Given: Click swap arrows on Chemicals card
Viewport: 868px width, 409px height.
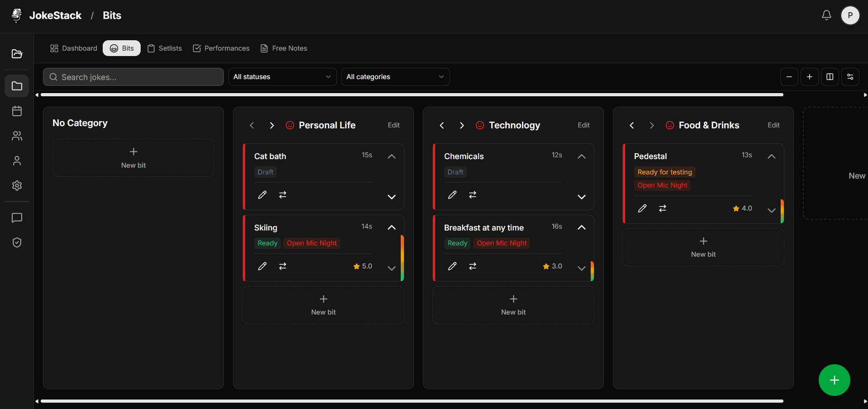Looking at the screenshot, I should [x=473, y=195].
